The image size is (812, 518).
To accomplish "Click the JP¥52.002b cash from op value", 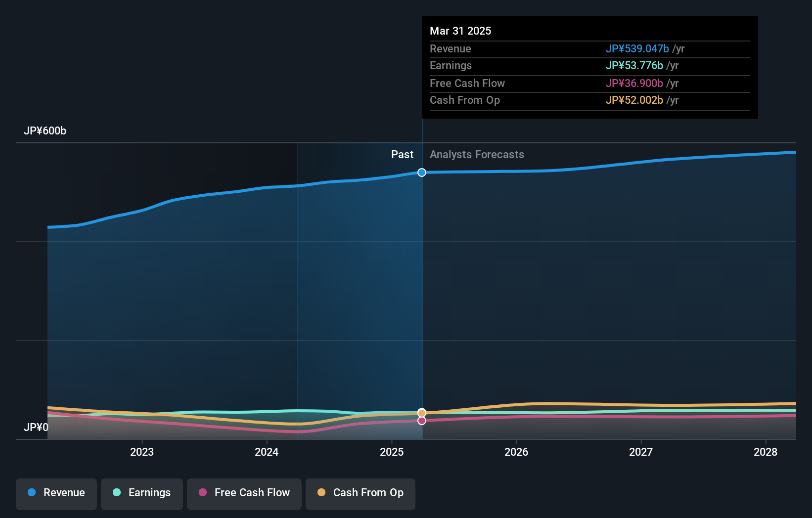I will [634, 100].
